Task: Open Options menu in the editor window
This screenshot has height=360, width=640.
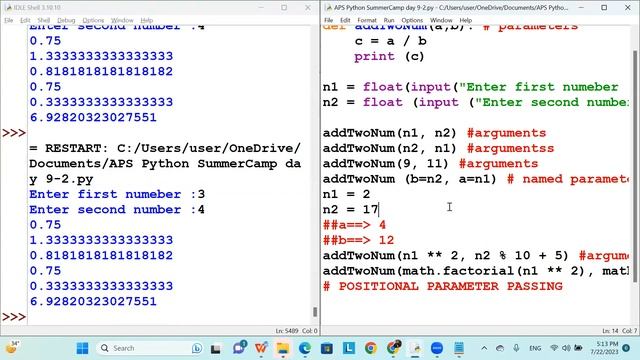Action: pyautogui.click(x=412, y=20)
